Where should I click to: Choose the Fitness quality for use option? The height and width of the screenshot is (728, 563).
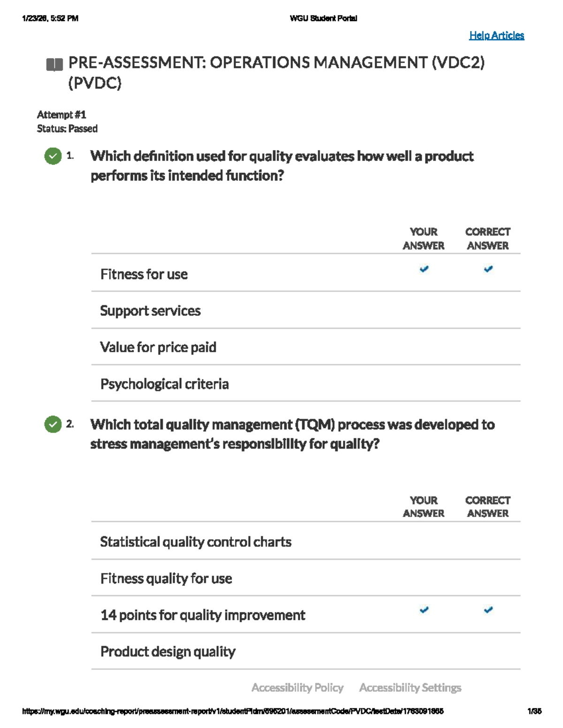point(166,578)
